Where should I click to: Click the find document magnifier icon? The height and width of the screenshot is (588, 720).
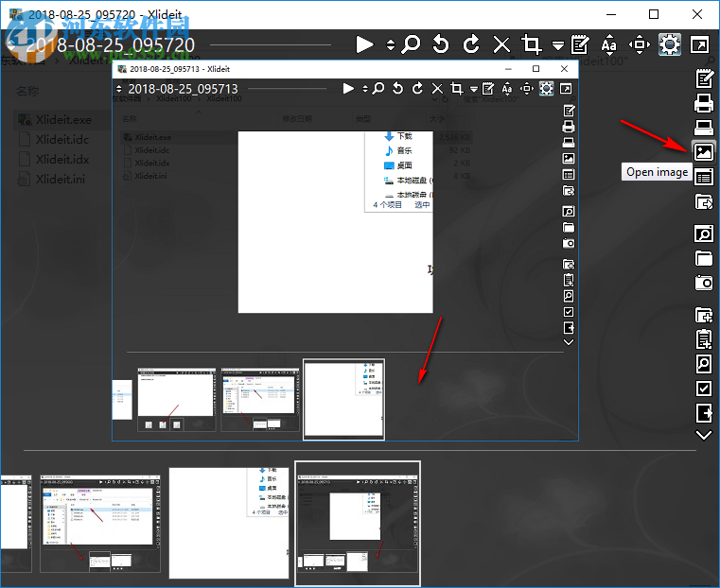704,364
